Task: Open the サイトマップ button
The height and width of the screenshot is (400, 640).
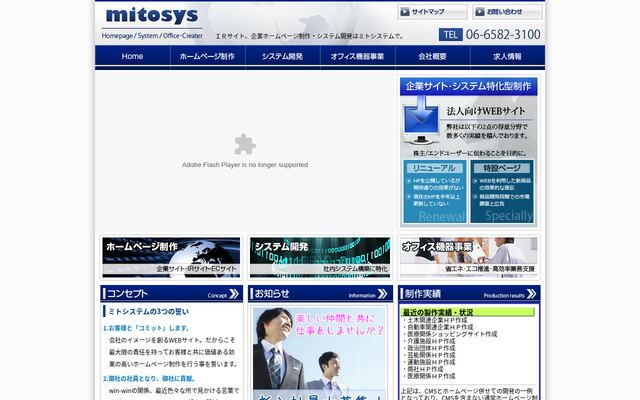Action: pos(432,12)
